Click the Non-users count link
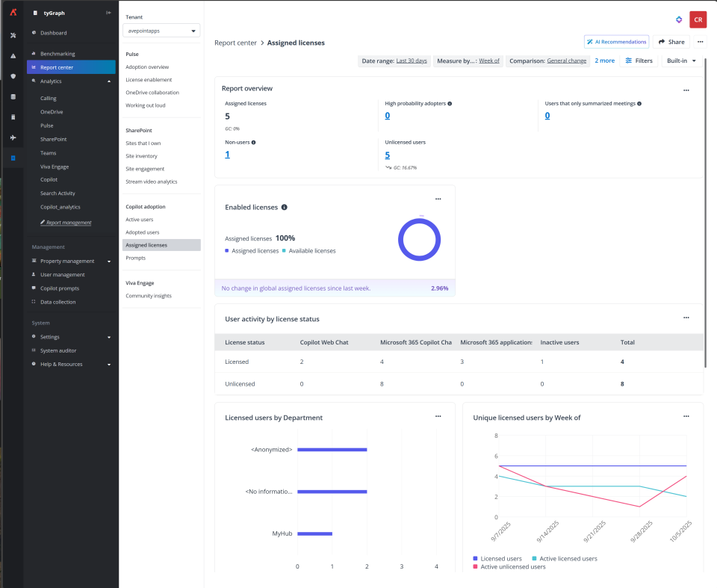Viewport: 717px width, 588px height. pyautogui.click(x=227, y=155)
